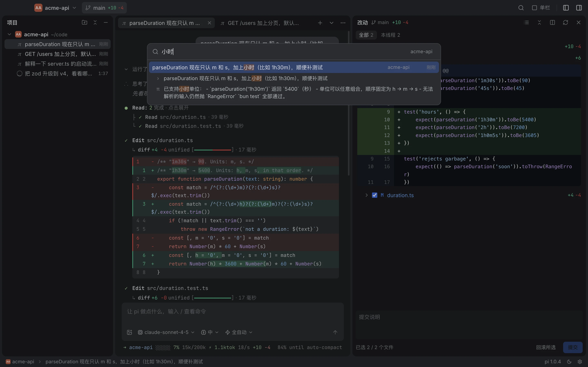Click the search icon in top bar
The width and height of the screenshot is (588, 367).
click(x=521, y=8)
